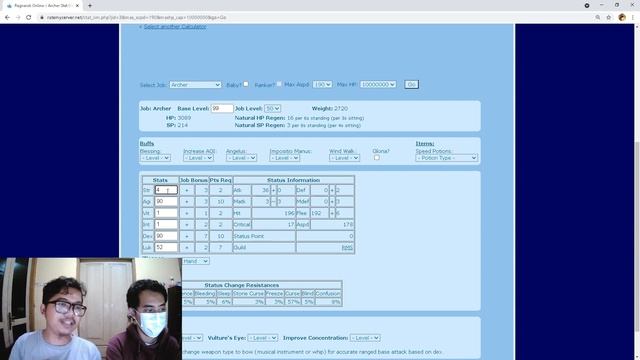
Task: Open the Vulture's Eye level dropdown
Action: coord(262,338)
